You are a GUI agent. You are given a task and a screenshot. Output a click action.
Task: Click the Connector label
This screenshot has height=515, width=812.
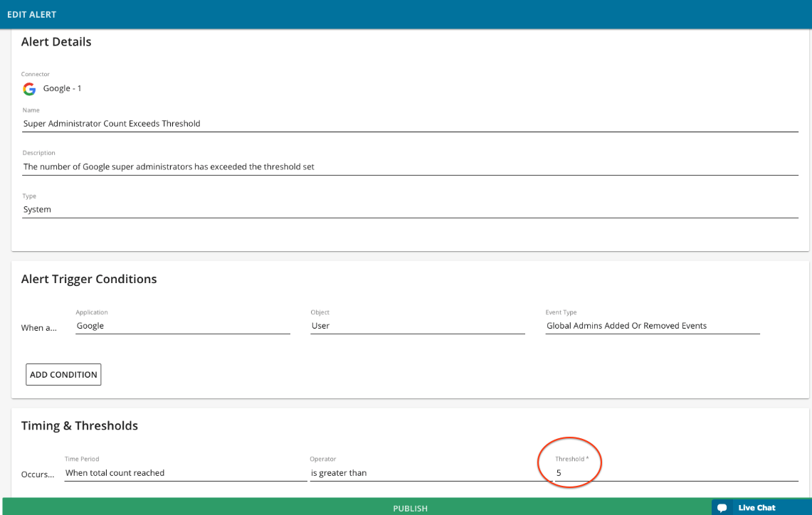(35, 74)
